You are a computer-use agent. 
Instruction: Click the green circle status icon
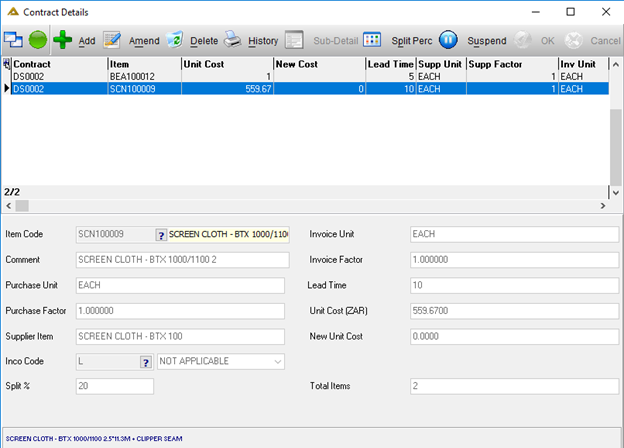click(x=38, y=40)
